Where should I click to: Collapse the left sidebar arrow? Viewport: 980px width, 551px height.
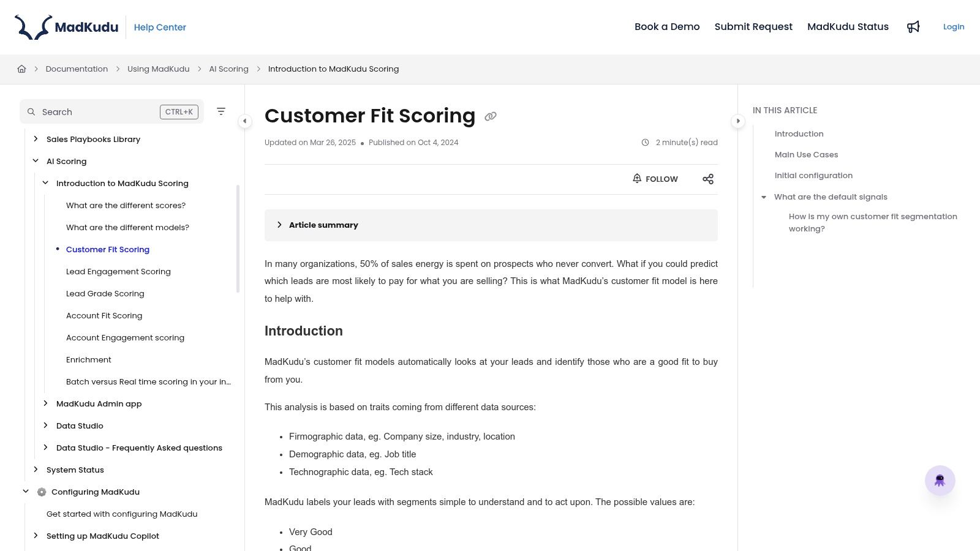244,121
